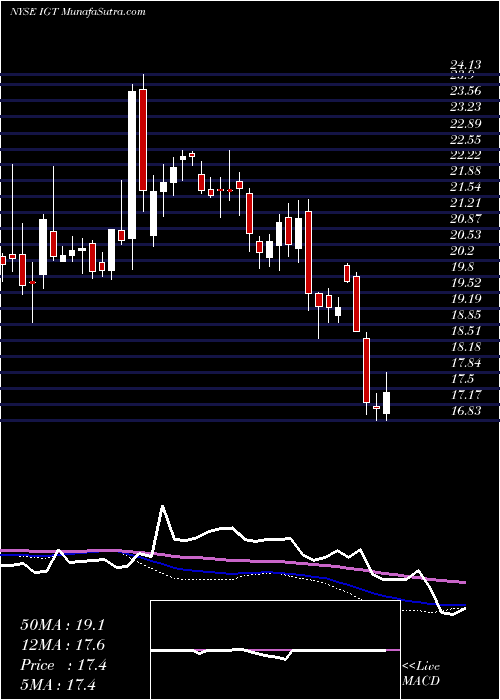This screenshot has height=700, width=500.
Task: Click the 21.88 price axis label
Action: pyautogui.click(x=466, y=171)
